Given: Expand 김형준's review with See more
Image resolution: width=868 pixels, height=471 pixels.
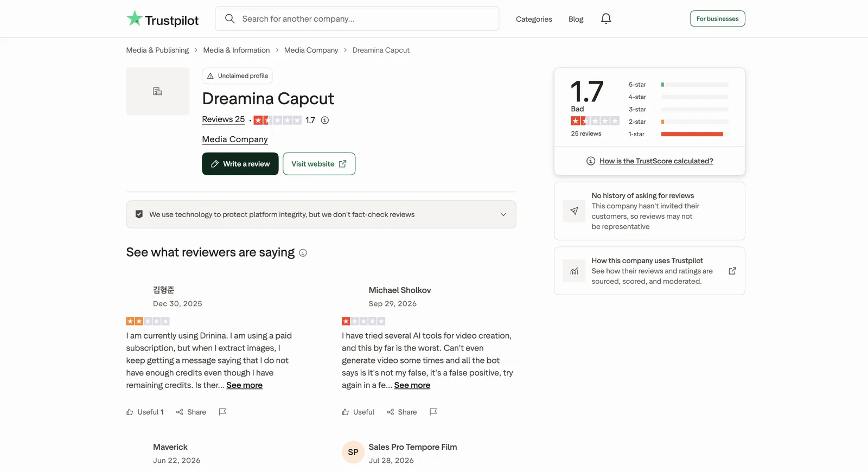Looking at the screenshot, I should tap(245, 385).
